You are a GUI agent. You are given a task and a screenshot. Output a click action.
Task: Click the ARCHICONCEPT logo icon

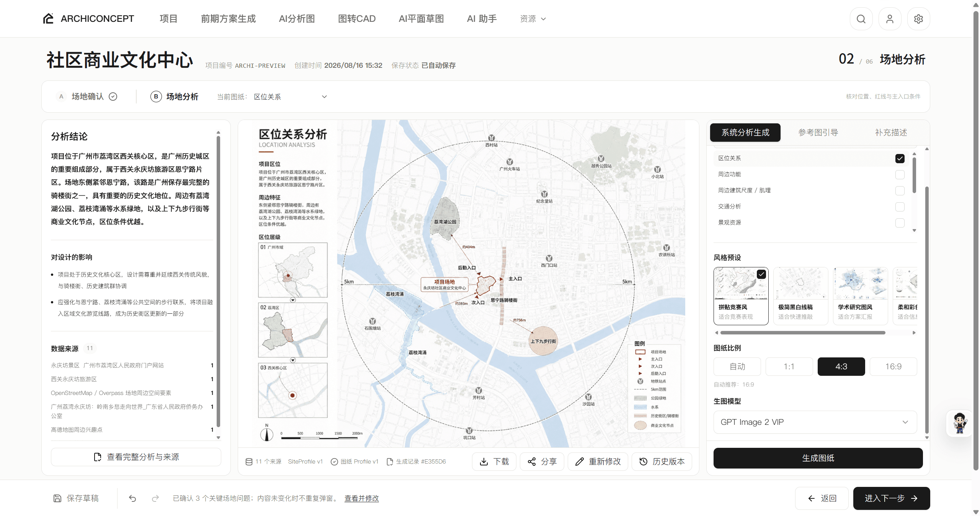coord(48,18)
